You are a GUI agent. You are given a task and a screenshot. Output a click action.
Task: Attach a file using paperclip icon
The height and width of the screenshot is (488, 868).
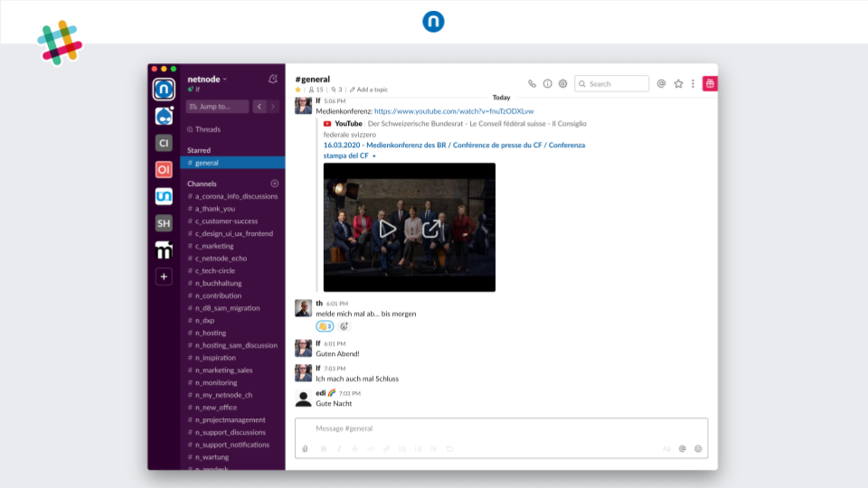click(305, 448)
